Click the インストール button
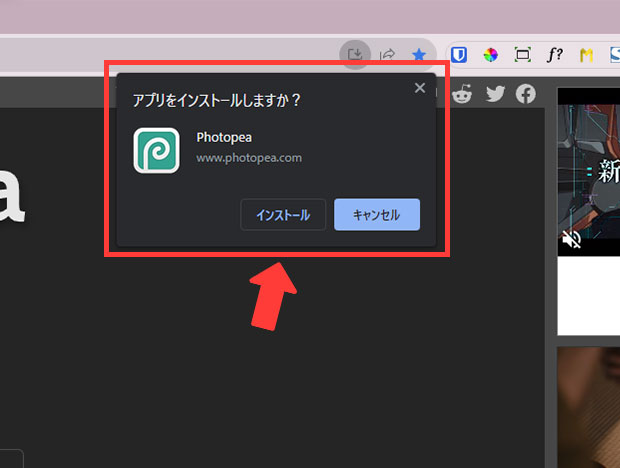The width and height of the screenshot is (620, 468). point(283,215)
